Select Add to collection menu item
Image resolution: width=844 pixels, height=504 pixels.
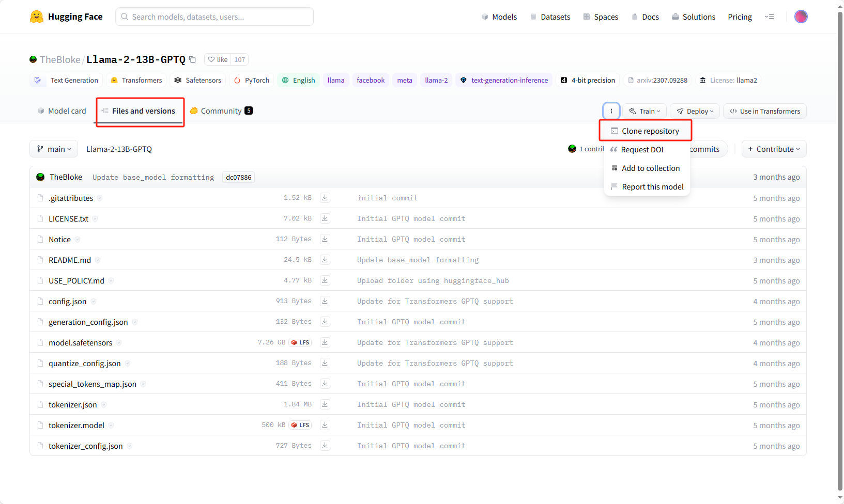pyautogui.click(x=646, y=168)
